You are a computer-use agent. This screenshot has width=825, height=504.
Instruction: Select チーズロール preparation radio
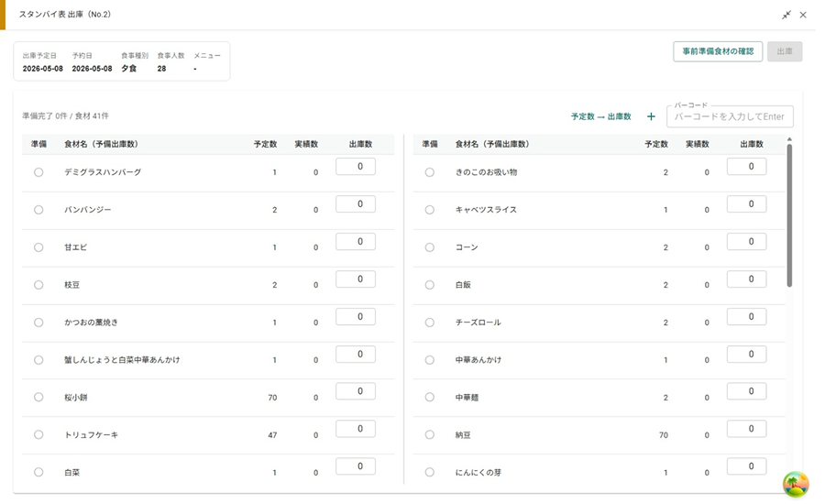[x=429, y=323]
